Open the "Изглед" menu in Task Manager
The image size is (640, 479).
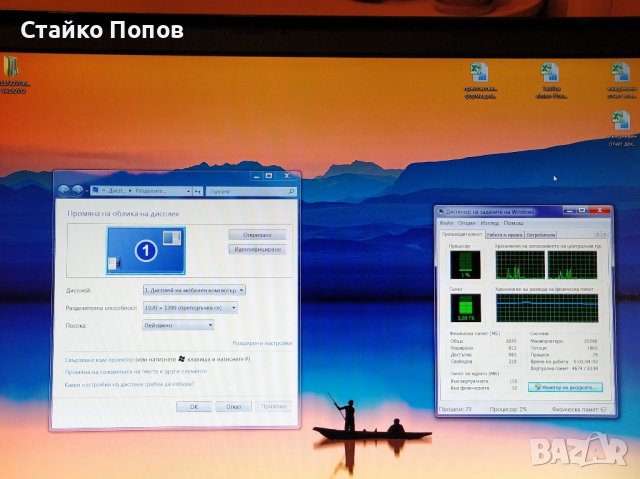(489, 223)
